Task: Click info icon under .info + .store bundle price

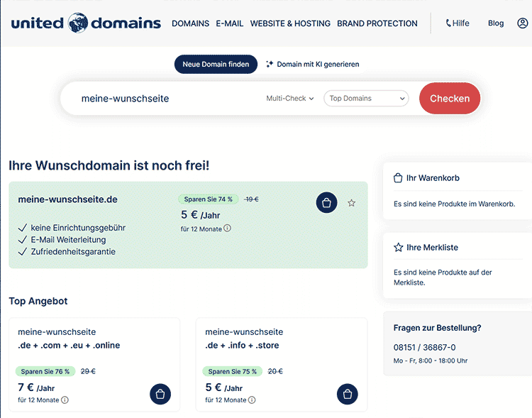Action: [252, 400]
